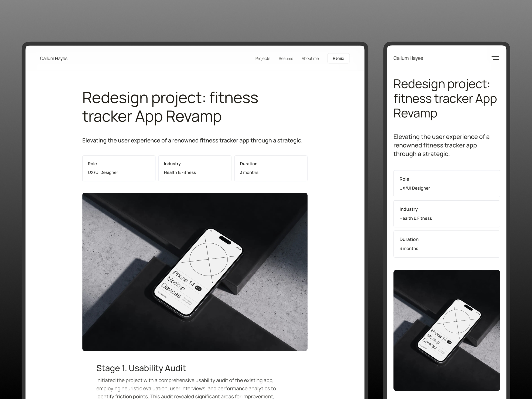Click the Remix navigation button
This screenshot has height=399, width=532.
point(338,58)
